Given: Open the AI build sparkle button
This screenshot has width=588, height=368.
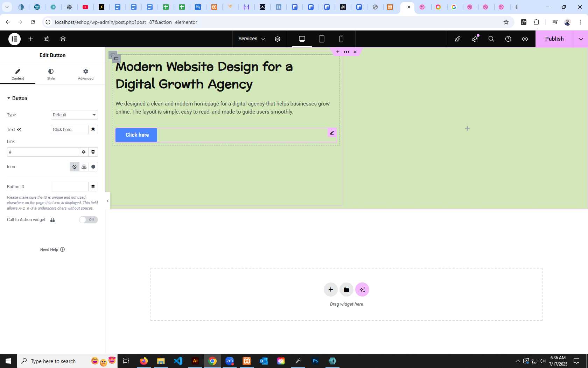Looking at the screenshot, I should pyautogui.click(x=362, y=289).
